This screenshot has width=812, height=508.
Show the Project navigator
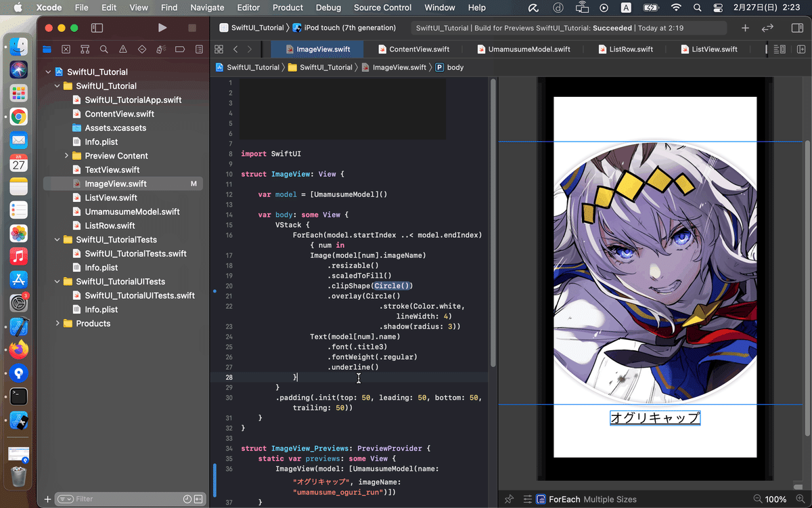pyautogui.click(x=47, y=49)
